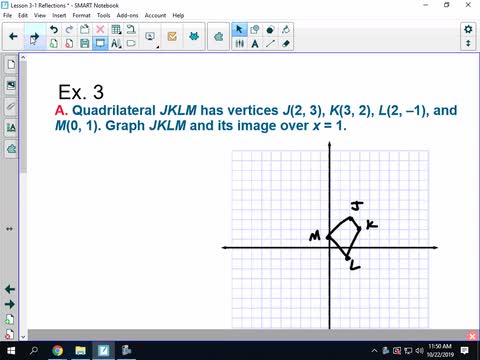This screenshot has height=360, width=480.
Task: Undo the last action
Action: click(54, 29)
